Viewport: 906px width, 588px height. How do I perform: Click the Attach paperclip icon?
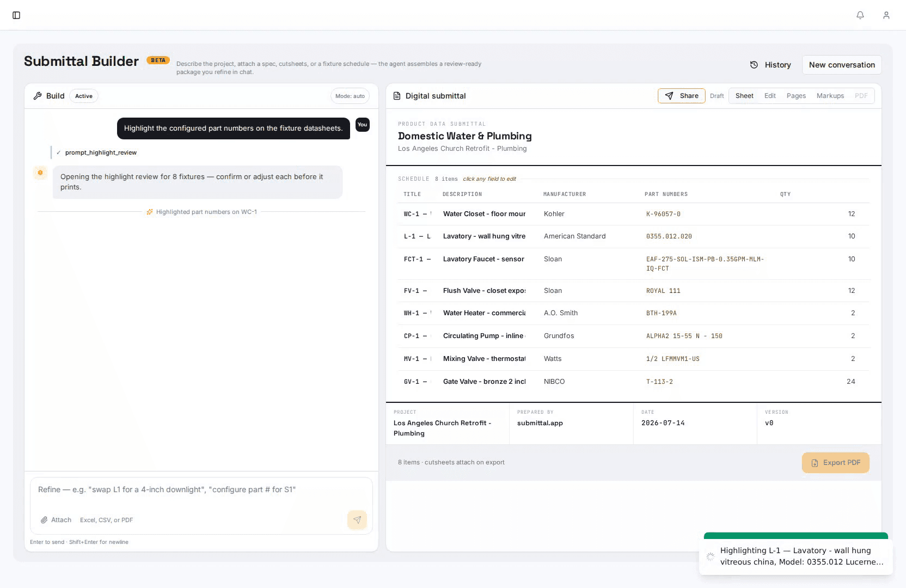pos(44,520)
